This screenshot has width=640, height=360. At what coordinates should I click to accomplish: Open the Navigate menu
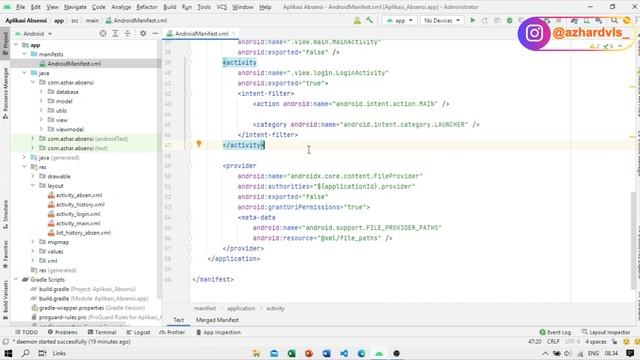(x=75, y=7)
